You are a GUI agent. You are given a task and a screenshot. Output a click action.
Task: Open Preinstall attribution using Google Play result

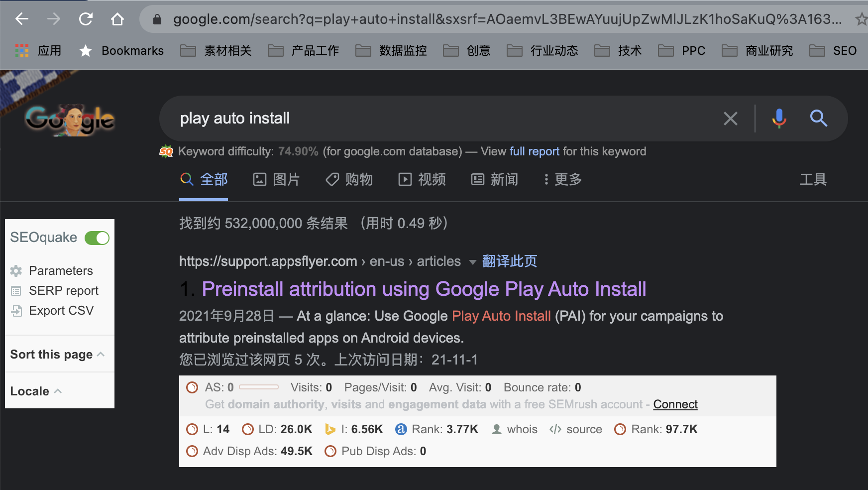point(424,289)
